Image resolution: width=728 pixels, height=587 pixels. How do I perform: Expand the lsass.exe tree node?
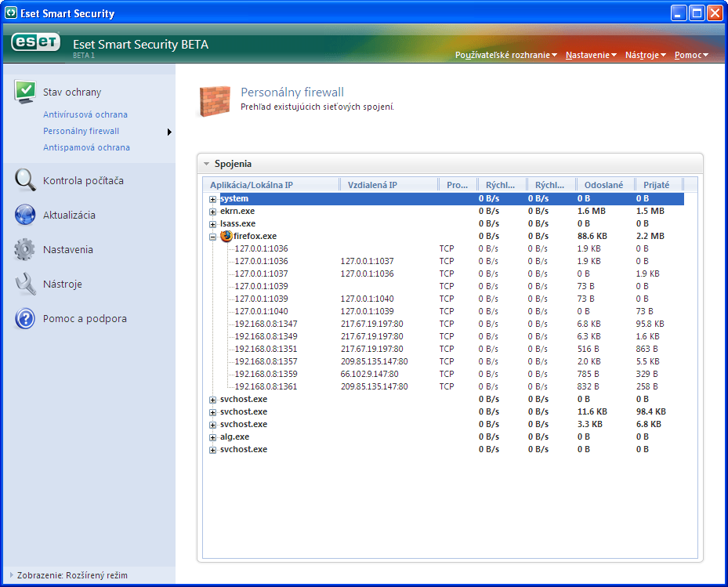pyautogui.click(x=212, y=224)
